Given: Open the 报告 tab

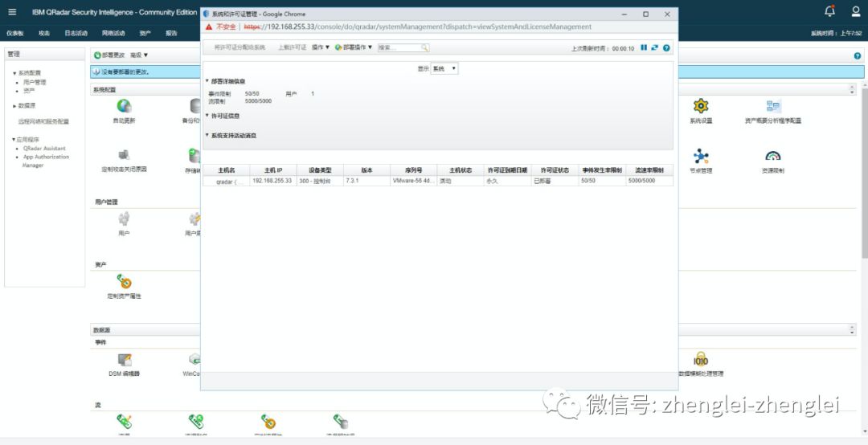Looking at the screenshot, I should tap(172, 33).
